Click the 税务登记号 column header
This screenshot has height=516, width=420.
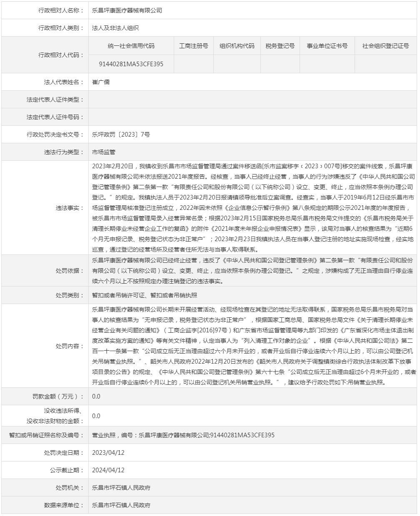(x=280, y=46)
